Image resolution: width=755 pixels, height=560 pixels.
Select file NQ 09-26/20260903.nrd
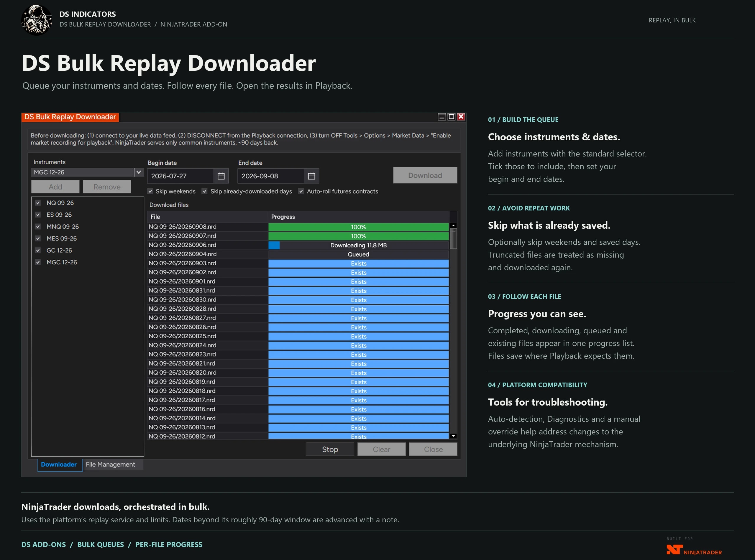(183, 263)
